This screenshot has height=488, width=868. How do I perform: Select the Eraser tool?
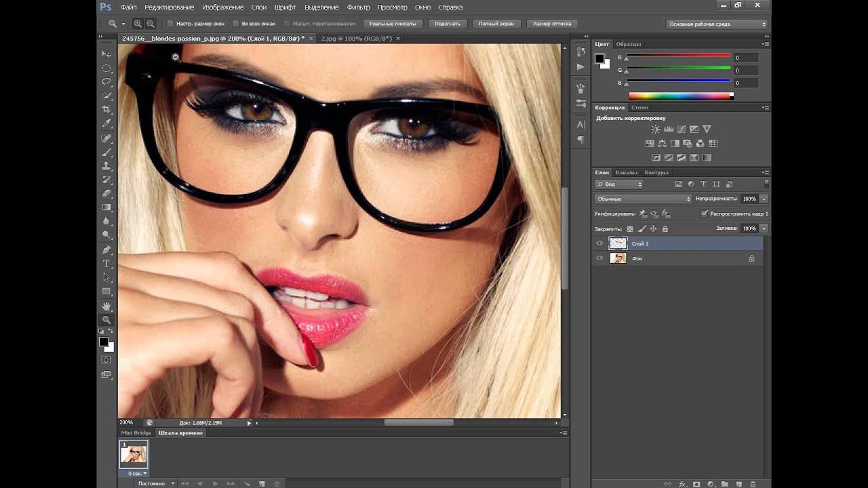coord(106,194)
